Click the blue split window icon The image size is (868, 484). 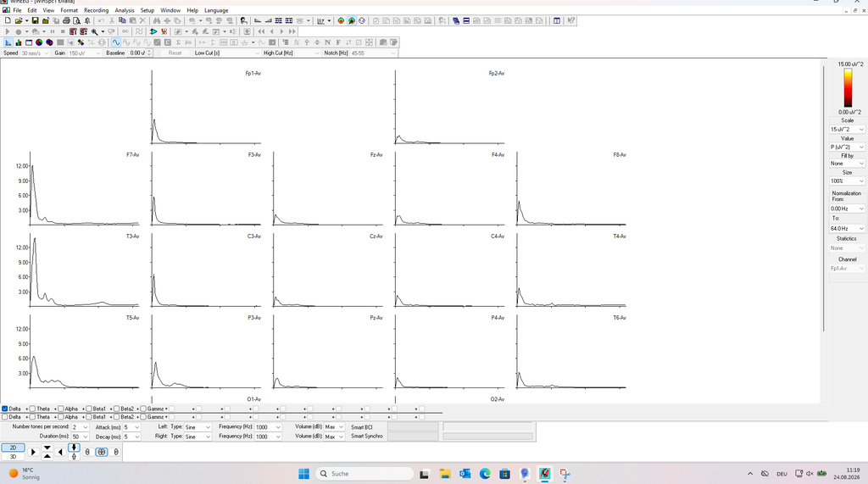556,20
